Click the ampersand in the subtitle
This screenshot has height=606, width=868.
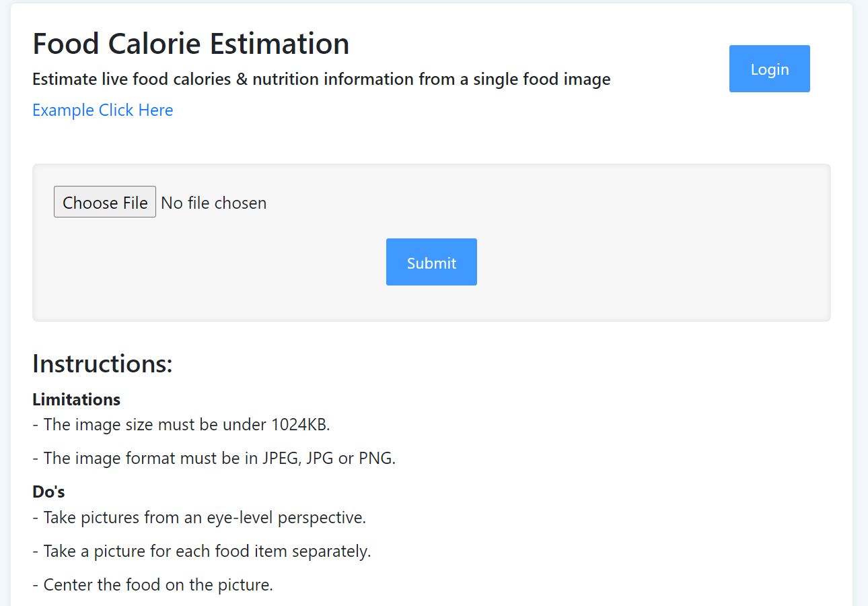(x=242, y=79)
